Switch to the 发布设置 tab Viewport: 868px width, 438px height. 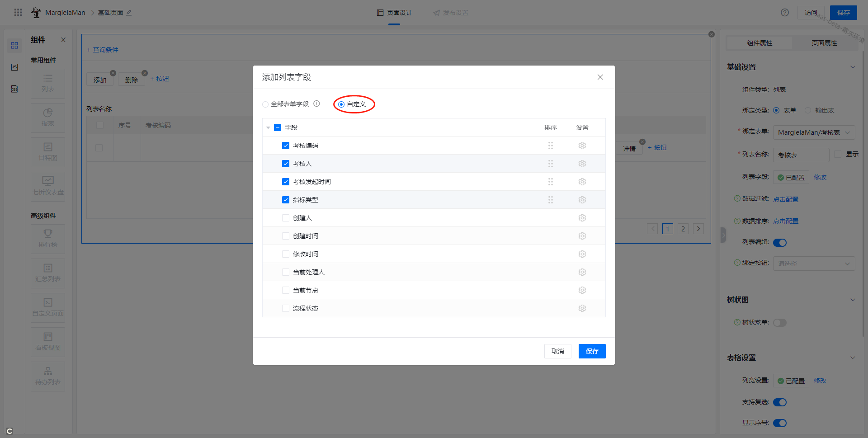pyautogui.click(x=451, y=13)
